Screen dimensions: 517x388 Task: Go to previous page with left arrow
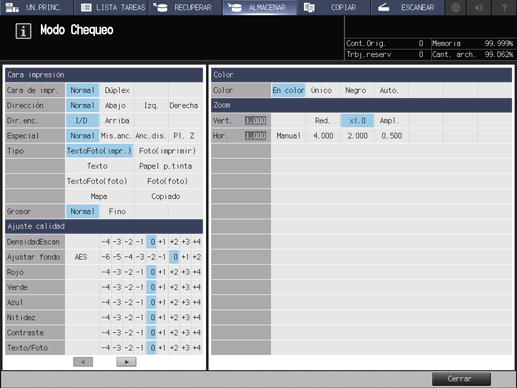tap(83, 362)
